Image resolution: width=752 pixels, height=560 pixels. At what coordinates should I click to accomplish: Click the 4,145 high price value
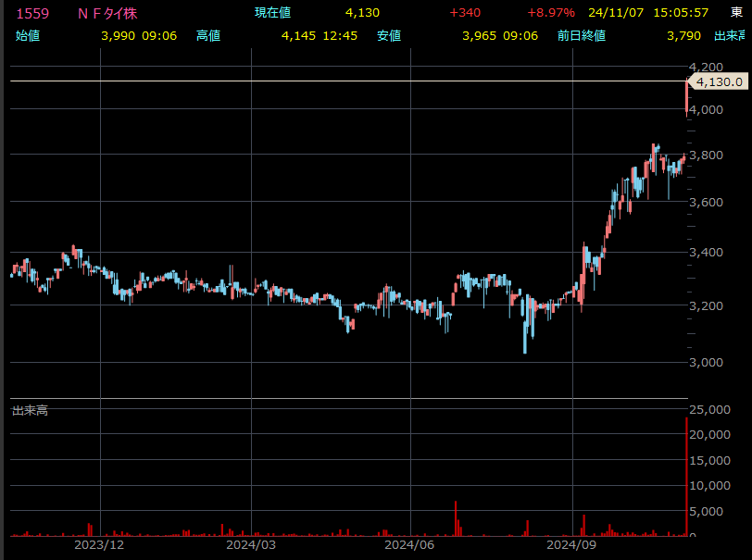(297, 35)
